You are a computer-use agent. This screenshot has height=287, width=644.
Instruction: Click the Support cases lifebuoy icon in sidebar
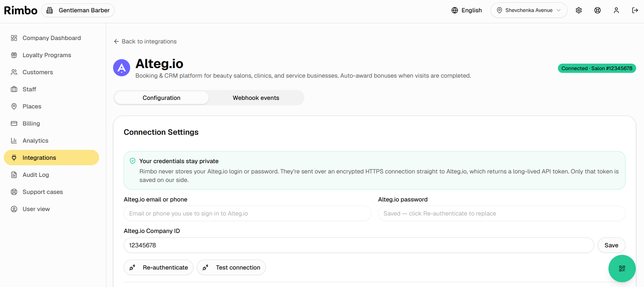tap(14, 192)
